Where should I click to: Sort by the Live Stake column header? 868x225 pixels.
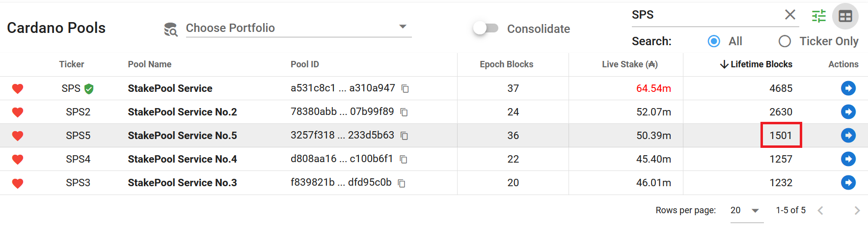[x=629, y=64]
